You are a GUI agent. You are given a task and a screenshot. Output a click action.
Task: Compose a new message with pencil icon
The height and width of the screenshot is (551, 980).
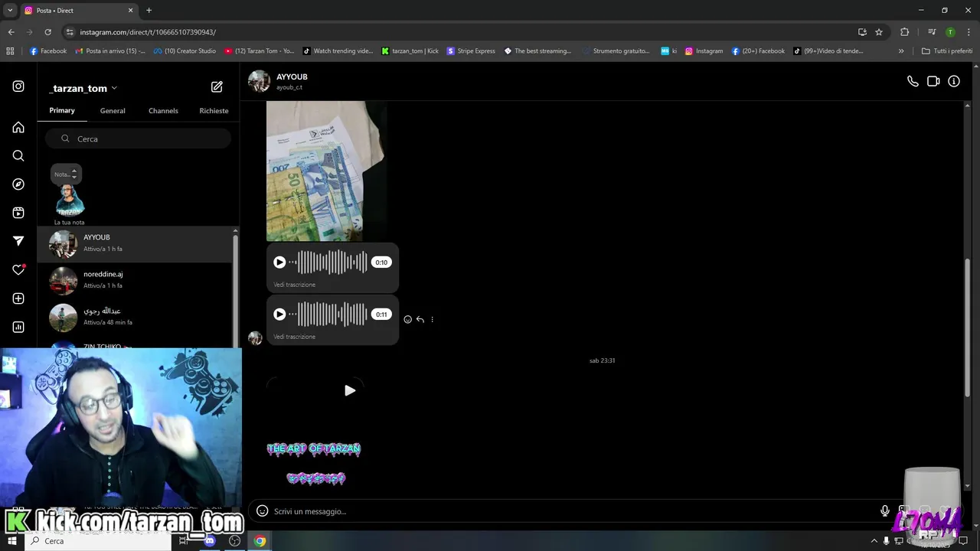pos(217,87)
